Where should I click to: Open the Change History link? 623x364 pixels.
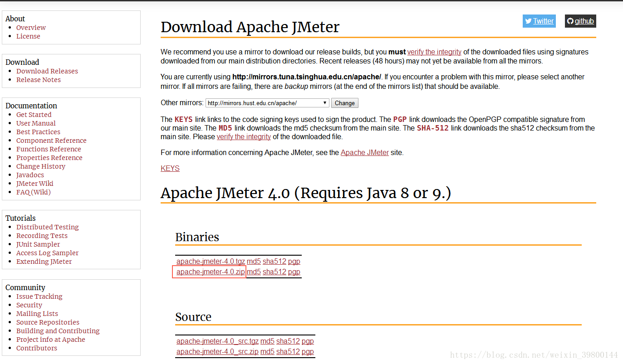click(41, 166)
